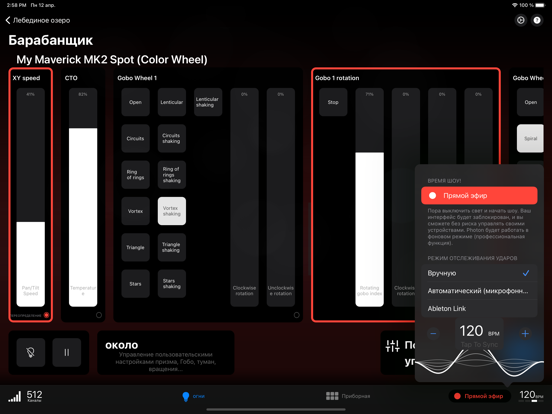Image resolution: width=552 pixels, height=414 pixels.
Task: Open the mixer sliders icon card
Action: 398,352
